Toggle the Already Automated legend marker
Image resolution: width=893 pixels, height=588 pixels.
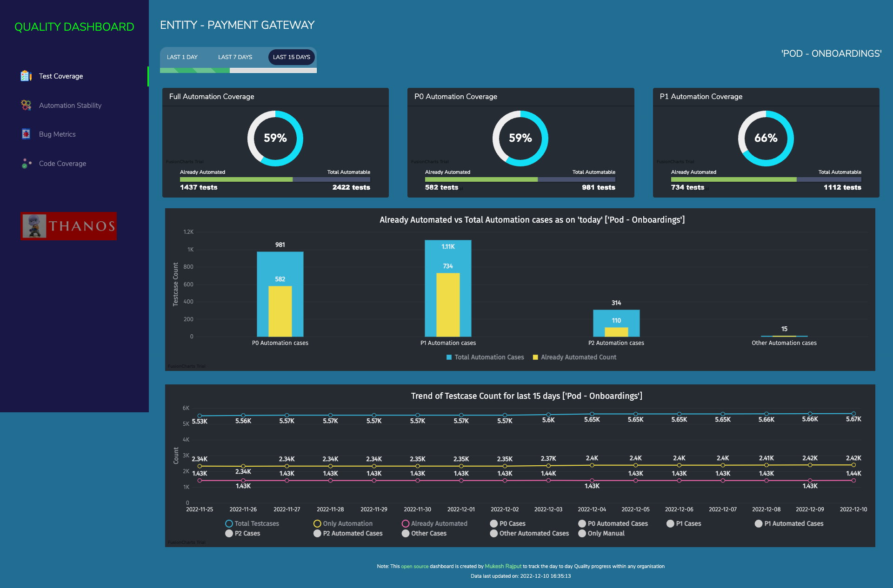[406, 523]
